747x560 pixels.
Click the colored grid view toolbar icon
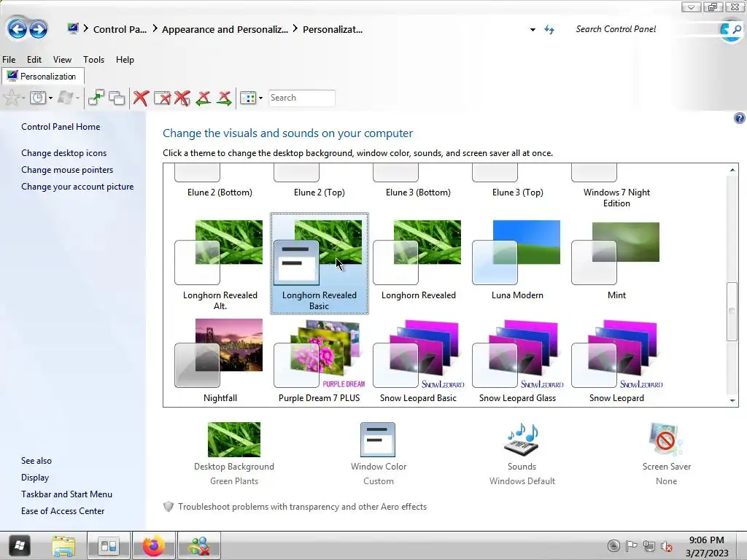[248, 98]
